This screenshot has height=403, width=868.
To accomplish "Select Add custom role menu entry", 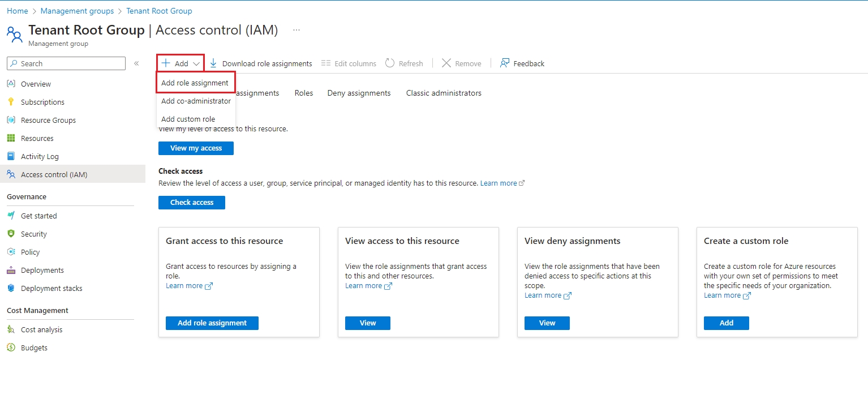I will click(x=188, y=119).
